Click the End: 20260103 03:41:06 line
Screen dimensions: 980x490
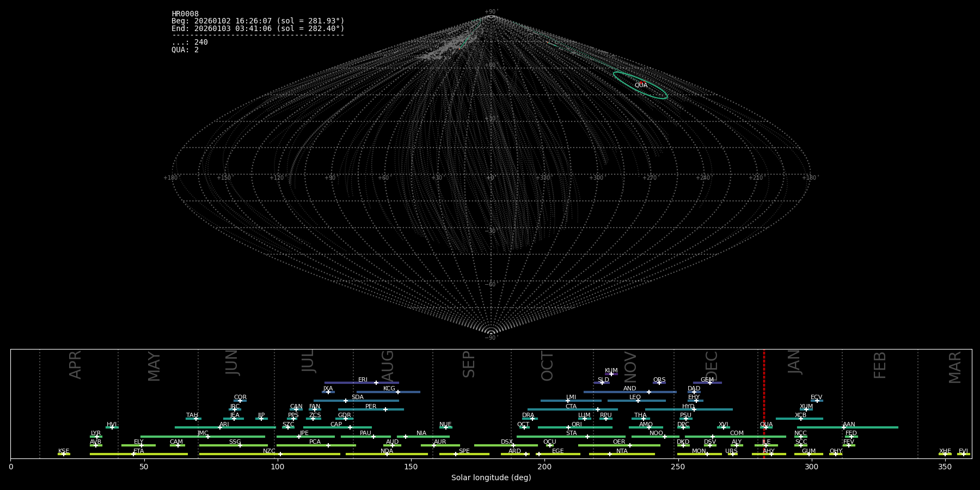click(258, 28)
